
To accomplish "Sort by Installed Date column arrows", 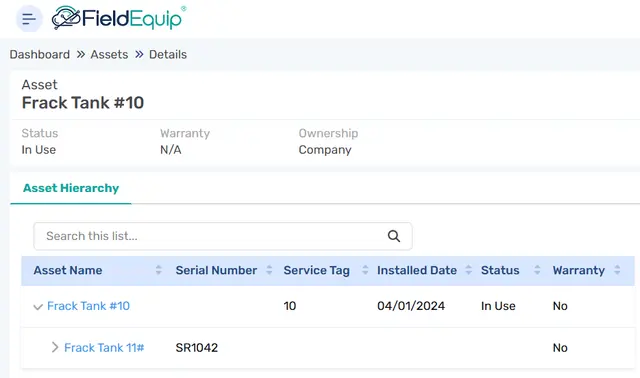I will pyautogui.click(x=469, y=270).
